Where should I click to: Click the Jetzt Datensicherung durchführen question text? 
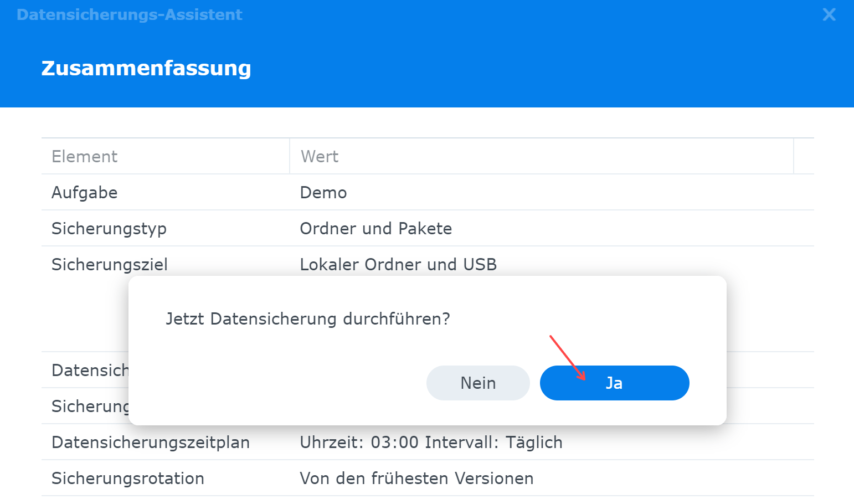coord(308,319)
